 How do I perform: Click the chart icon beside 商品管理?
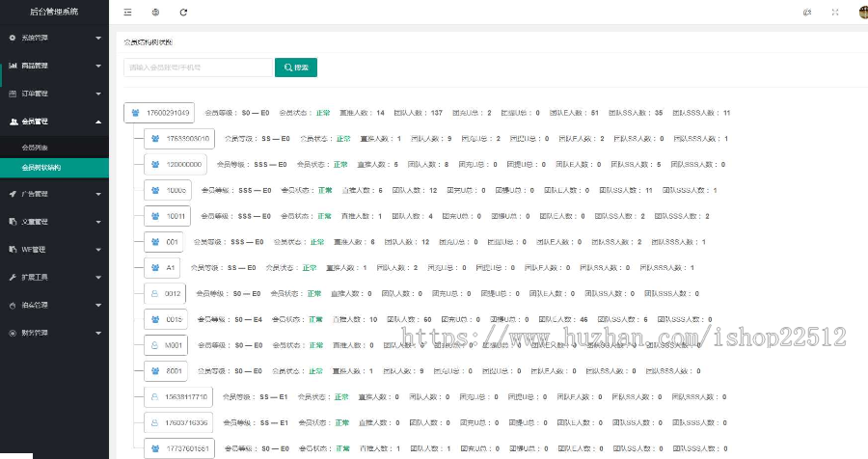pyautogui.click(x=13, y=66)
